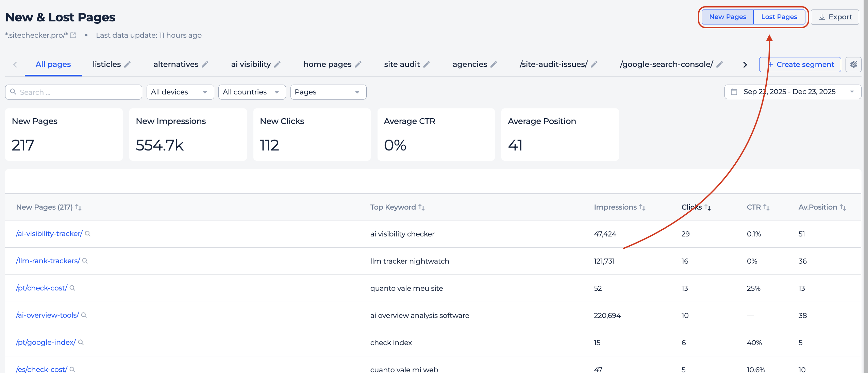
Task: Open external link icon beside sitechecker.pro
Action: click(x=73, y=35)
